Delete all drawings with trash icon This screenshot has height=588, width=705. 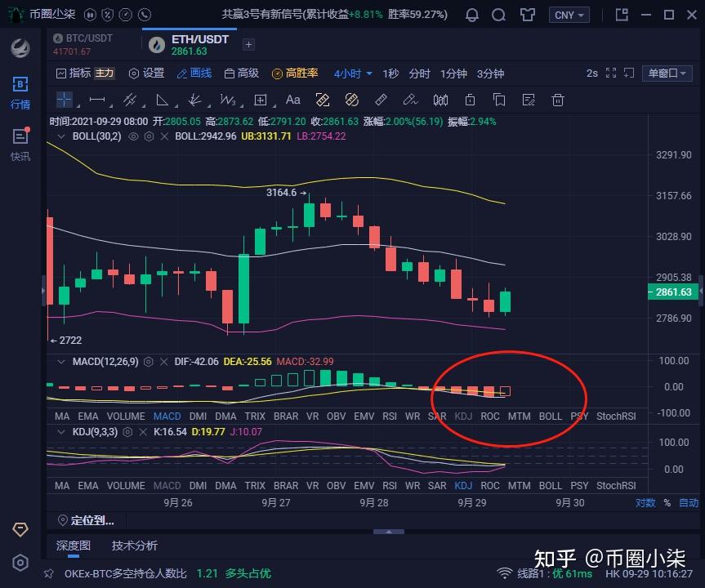tap(557, 100)
